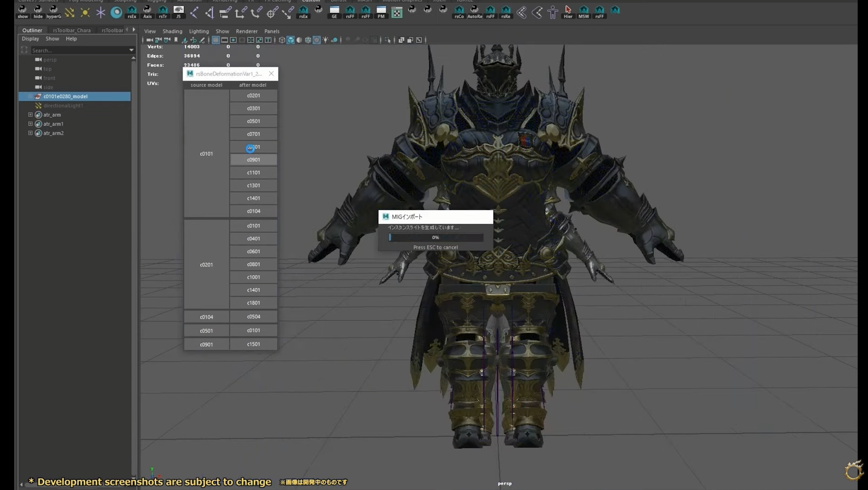The height and width of the screenshot is (490, 868).
Task: Toggle the film gate display
Action: coord(225,40)
